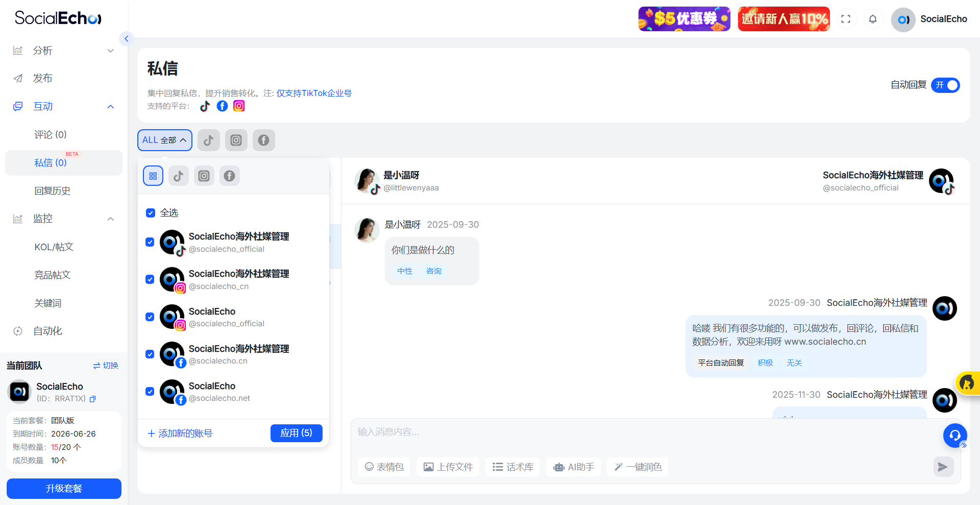Click the 平台自动回复 label

(721, 363)
